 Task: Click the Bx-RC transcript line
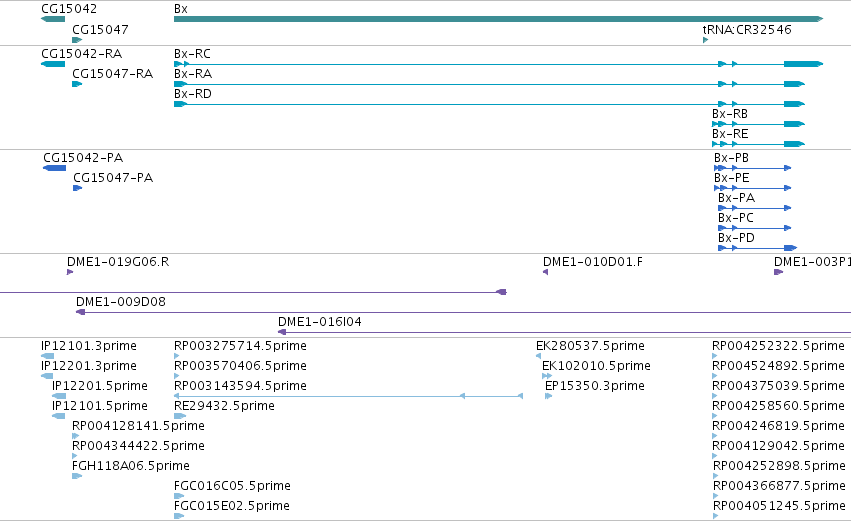click(x=498, y=64)
